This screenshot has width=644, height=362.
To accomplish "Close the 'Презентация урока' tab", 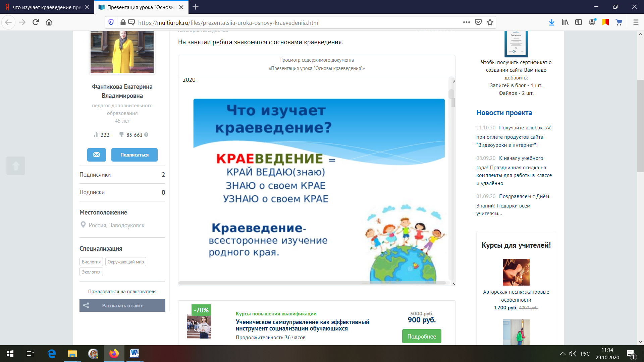I will (x=181, y=7).
